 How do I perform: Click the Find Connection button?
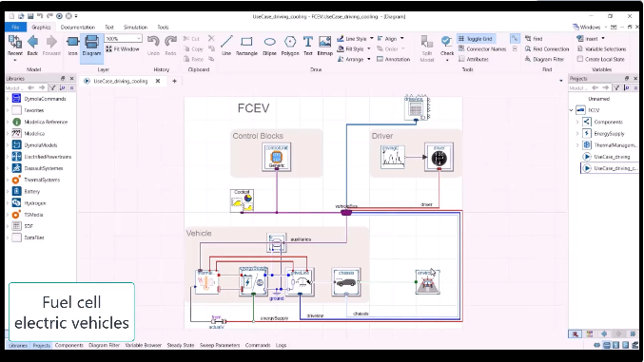click(x=547, y=48)
